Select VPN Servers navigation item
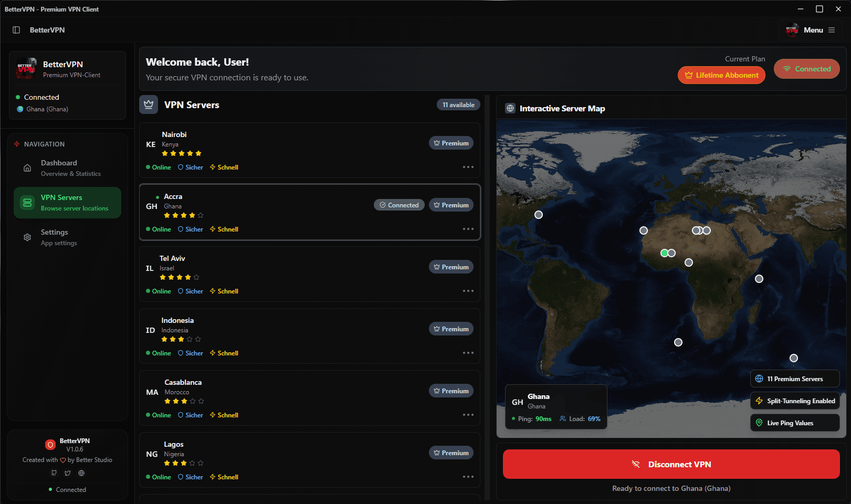 click(67, 203)
